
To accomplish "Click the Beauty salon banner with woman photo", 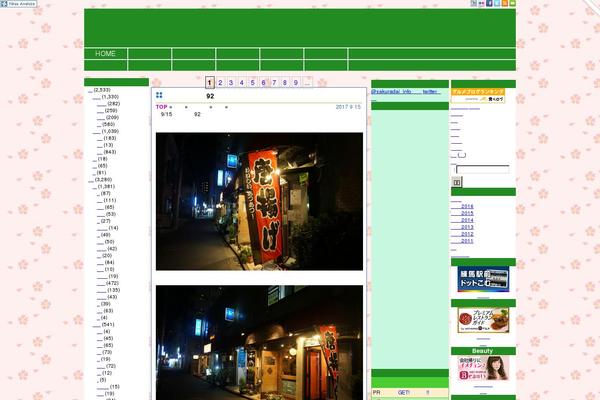I will click(x=483, y=368).
